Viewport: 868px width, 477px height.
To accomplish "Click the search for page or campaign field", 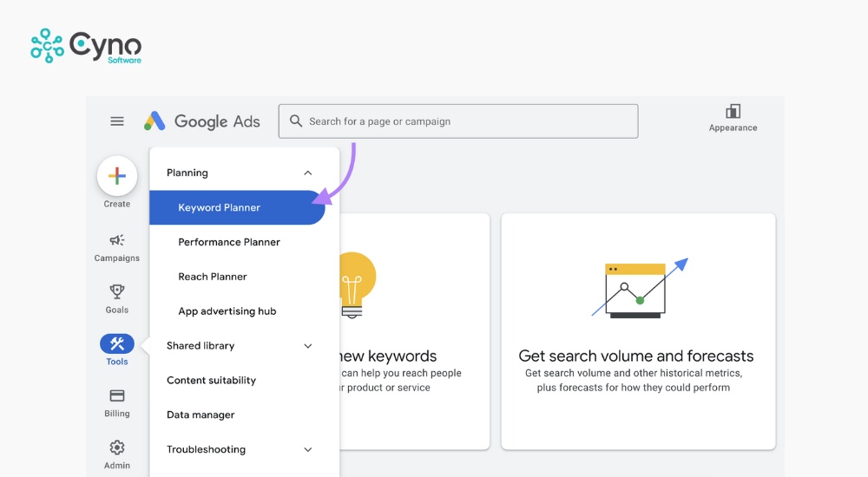I will (469, 121).
